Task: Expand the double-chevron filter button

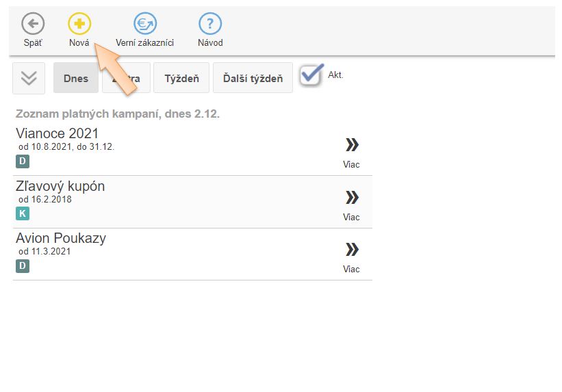Action: (x=29, y=78)
